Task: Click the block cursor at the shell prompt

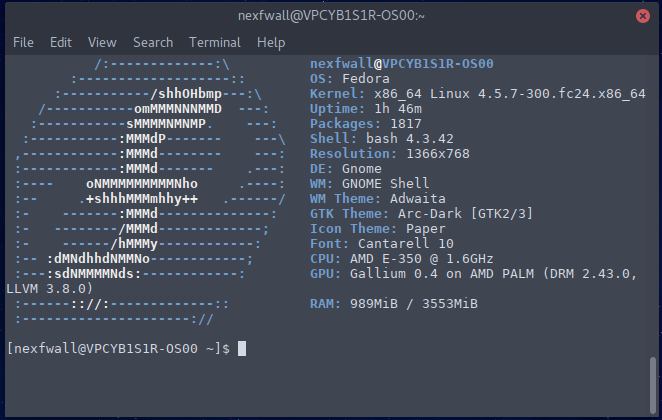Action: click(x=242, y=348)
